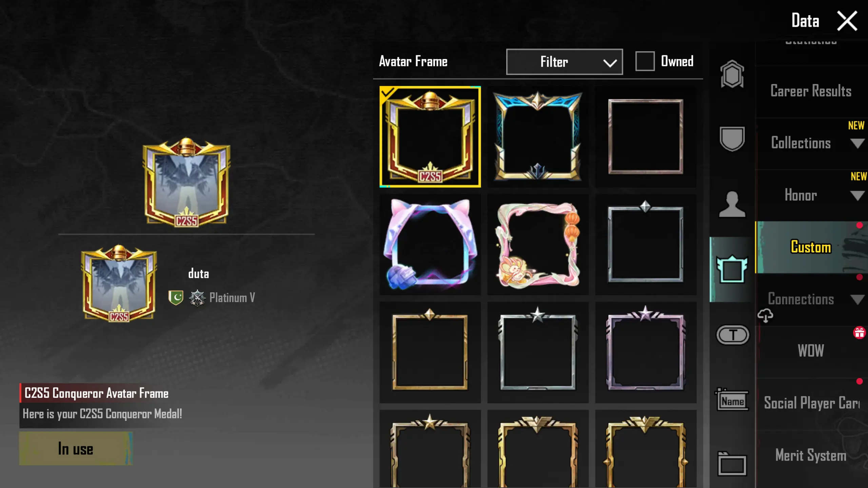Enable the Owned checkbox
This screenshot has height=488, width=868.
[x=645, y=61]
